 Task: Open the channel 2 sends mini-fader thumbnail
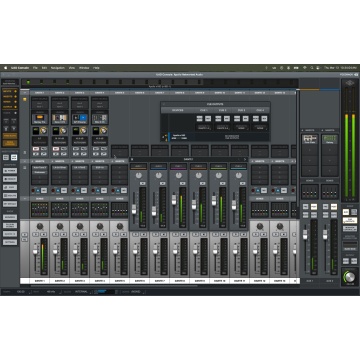(x=60, y=210)
